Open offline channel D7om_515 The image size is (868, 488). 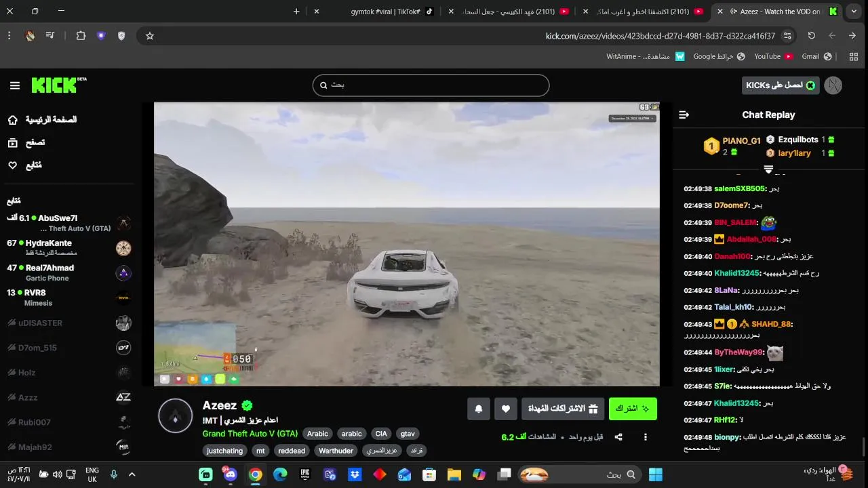click(68, 348)
